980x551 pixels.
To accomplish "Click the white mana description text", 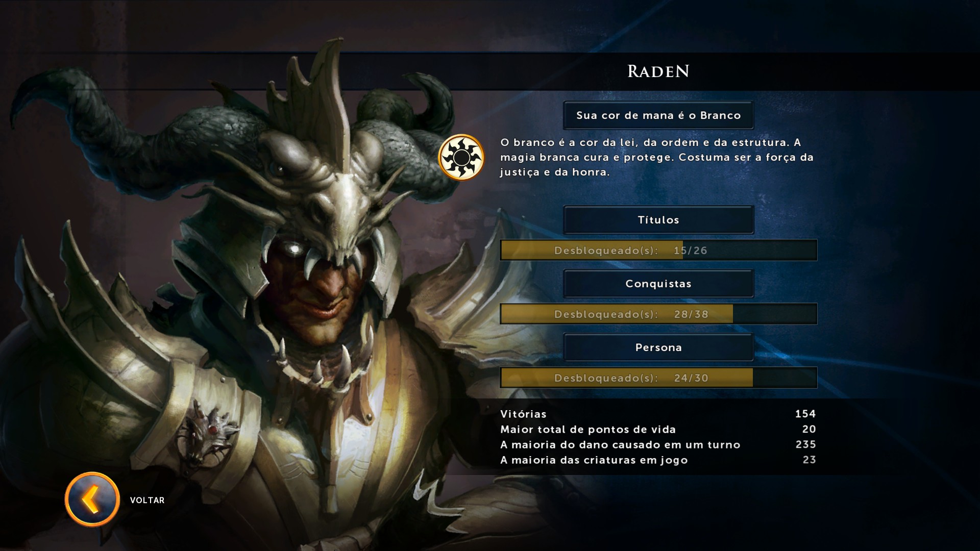I will (x=657, y=157).
